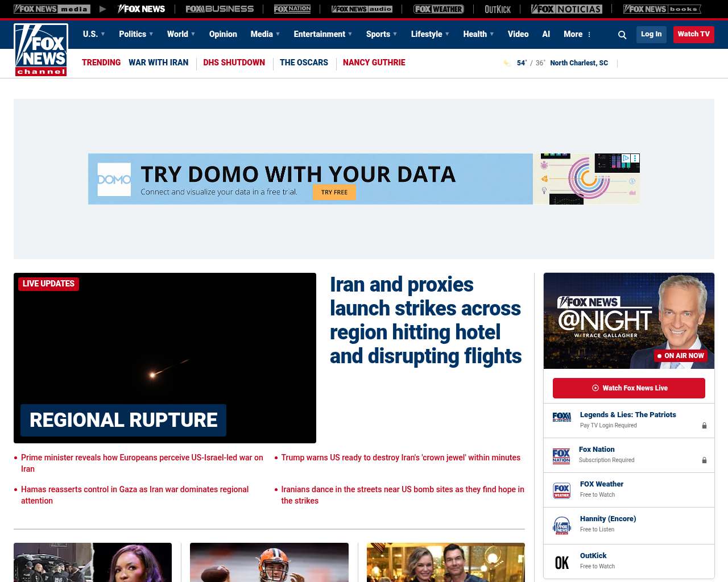Viewport: 728px width, 582px height.
Task: Click the AdChoices icon on Domo ad
Action: [x=626, y=158]
